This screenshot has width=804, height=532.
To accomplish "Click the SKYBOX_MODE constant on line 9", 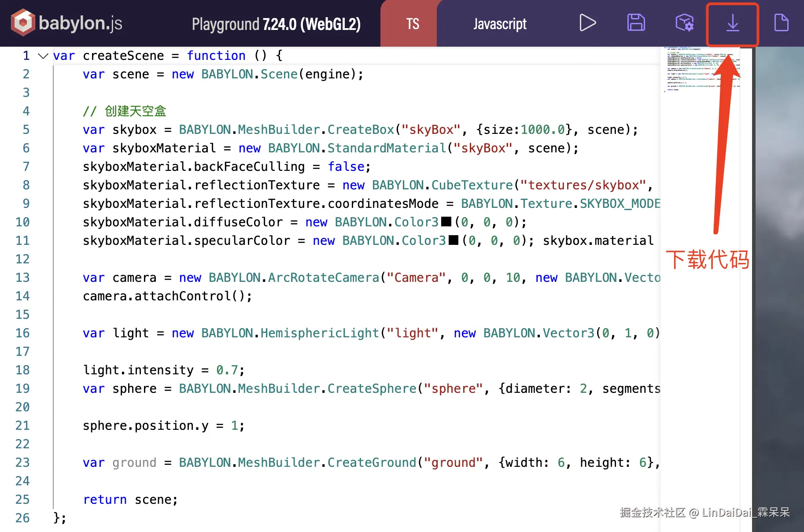I will [x=620, y=203].
